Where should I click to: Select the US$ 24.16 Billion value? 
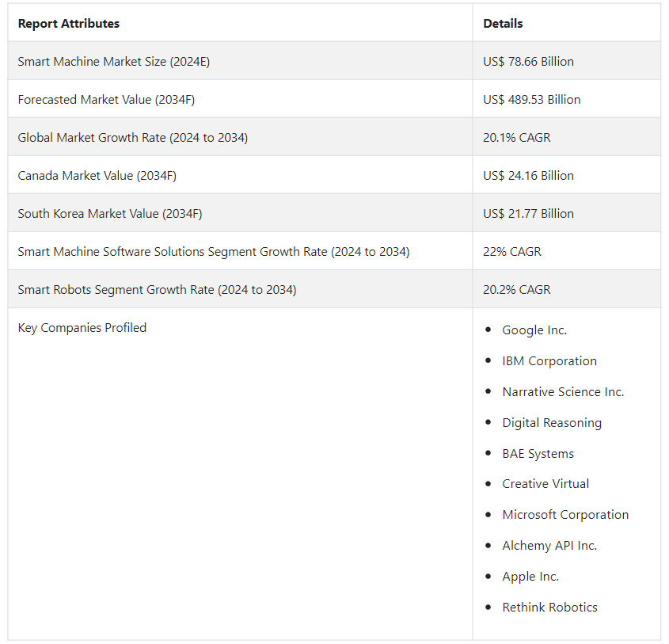click(x=528, y=176)
